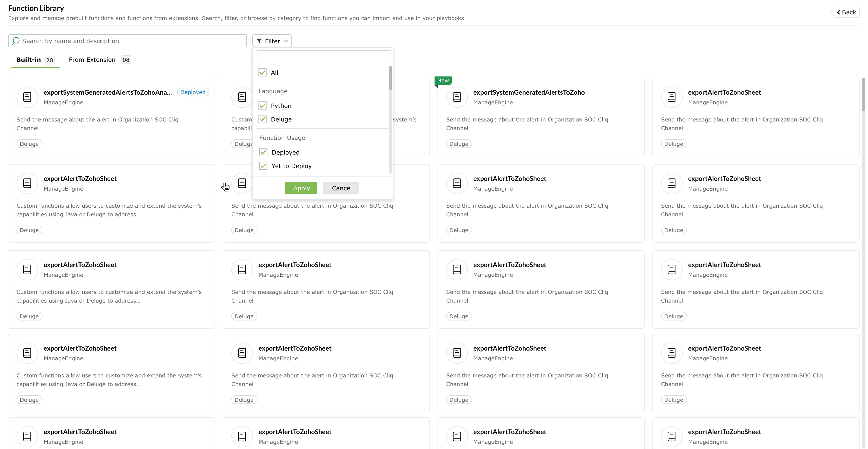
Task: Click the Function Library page heading
Action: click(36, 8)
